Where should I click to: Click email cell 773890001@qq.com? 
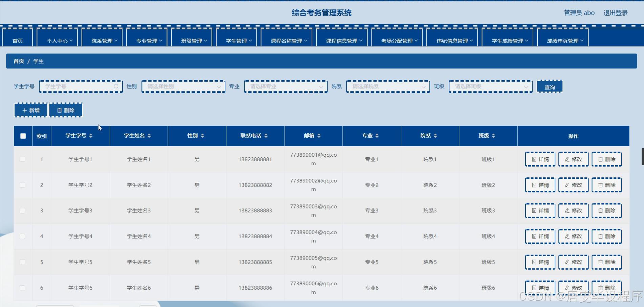coord(313,159)
